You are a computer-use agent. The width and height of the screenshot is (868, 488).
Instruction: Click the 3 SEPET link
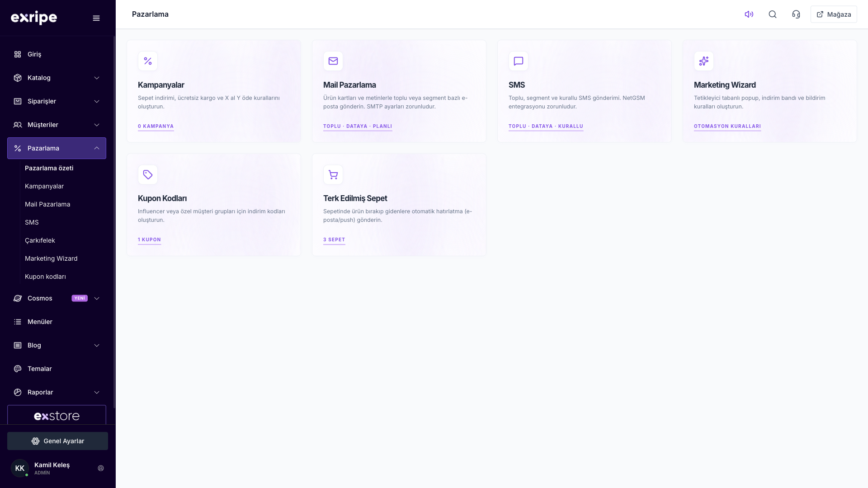[x=334, y=240]
